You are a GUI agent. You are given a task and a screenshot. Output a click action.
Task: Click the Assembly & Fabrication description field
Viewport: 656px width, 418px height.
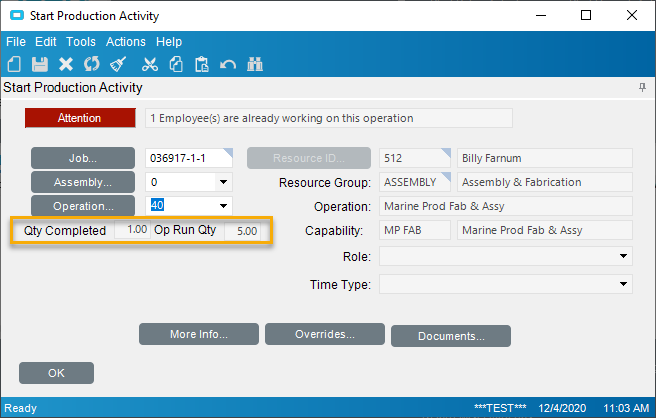pos(544,182)
